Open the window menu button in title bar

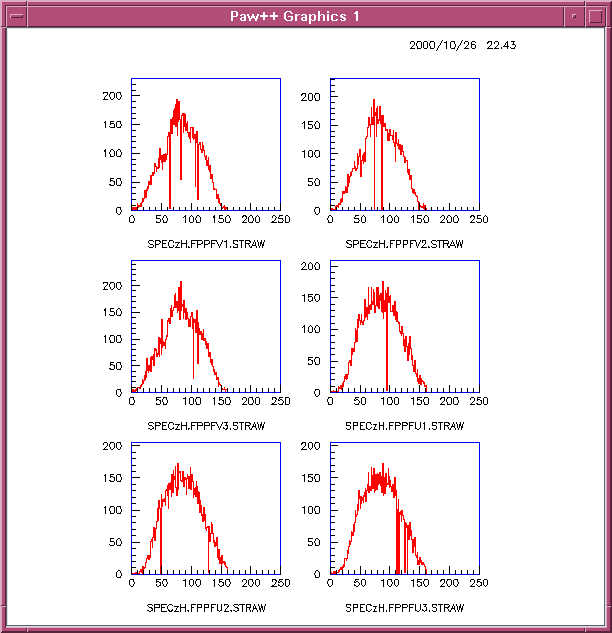point(17,17)
